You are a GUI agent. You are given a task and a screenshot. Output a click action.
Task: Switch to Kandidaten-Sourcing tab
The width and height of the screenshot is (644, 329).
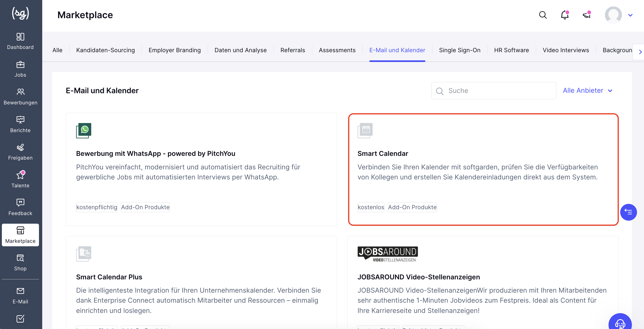tap(105, 50)
